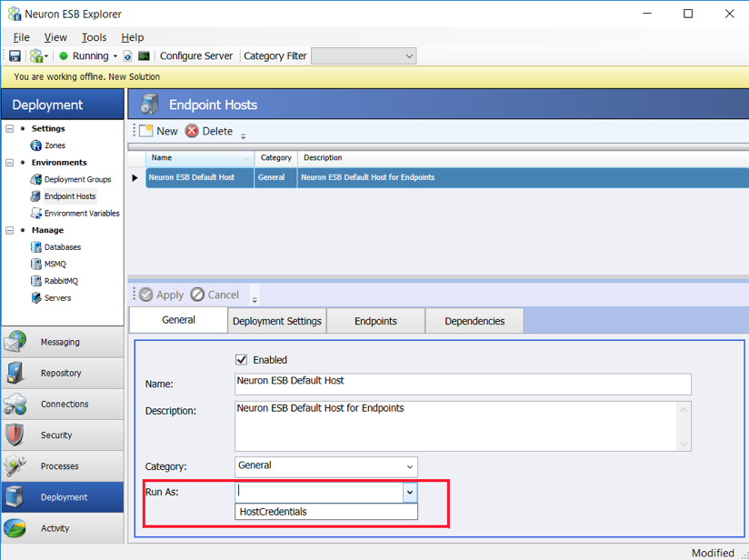
Task: Click the Servers icon
Action: coord(35,297)
